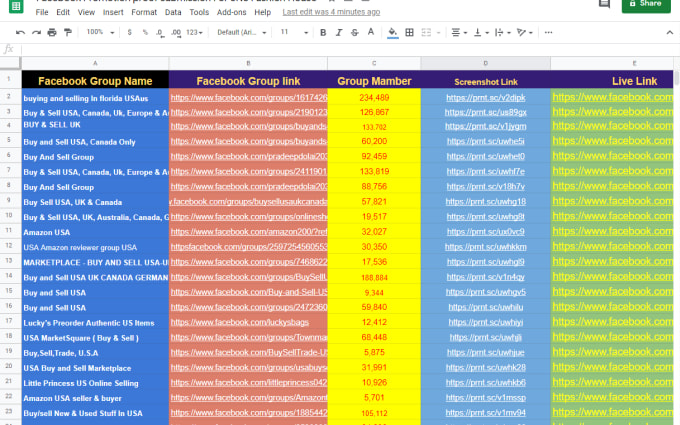
Task: Select column C header
Action: [374, 63]
